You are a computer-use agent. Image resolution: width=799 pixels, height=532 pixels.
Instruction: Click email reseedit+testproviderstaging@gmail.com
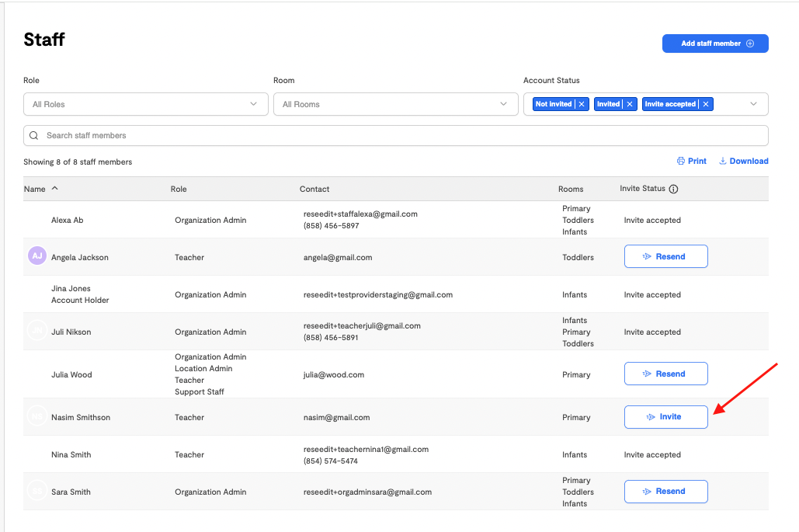[x=378, y=294]
